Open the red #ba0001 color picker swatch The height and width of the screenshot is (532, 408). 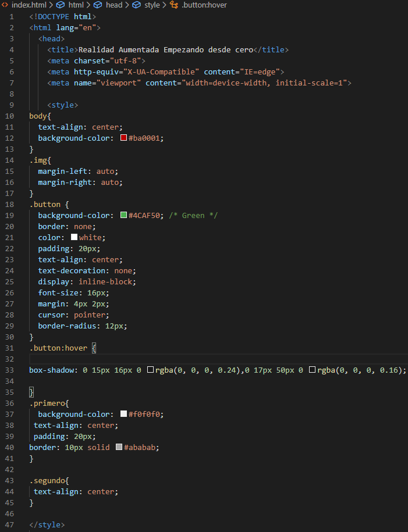click(x=123, y=138)
